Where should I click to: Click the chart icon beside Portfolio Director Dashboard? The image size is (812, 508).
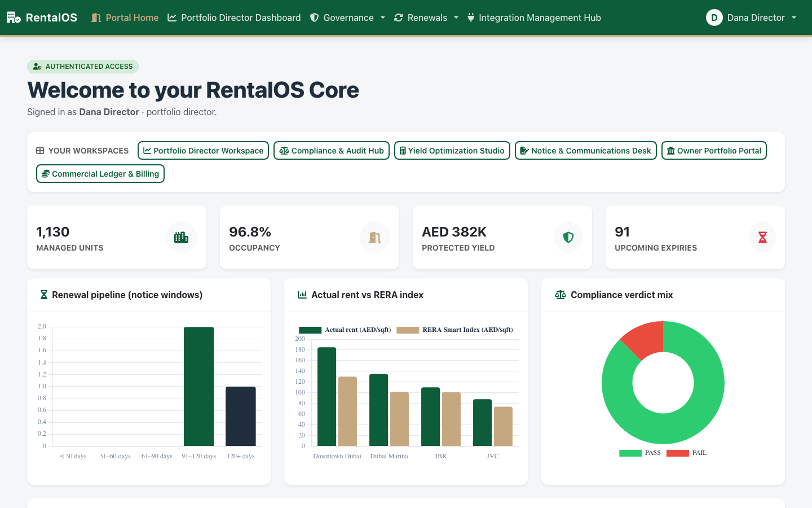[172, 17]
